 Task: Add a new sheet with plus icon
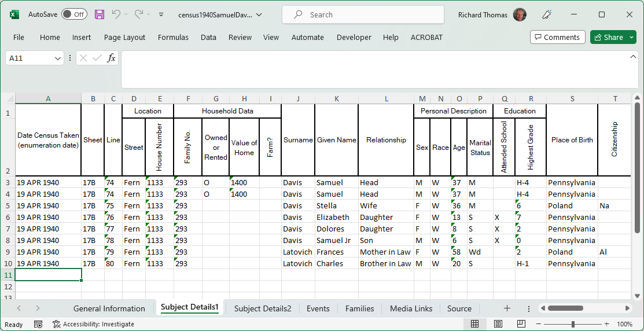pos(507,308)
